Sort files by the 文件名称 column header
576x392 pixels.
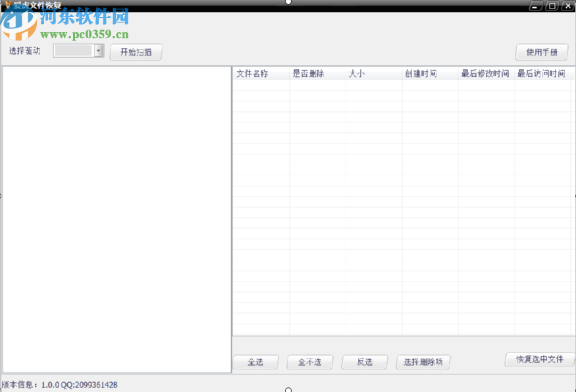click(x=252, y=74)
